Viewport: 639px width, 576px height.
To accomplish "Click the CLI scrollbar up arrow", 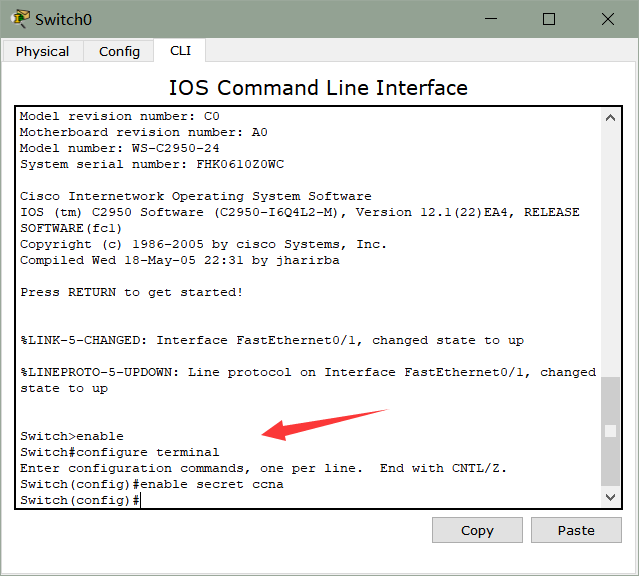I will (x=610, y=118).
